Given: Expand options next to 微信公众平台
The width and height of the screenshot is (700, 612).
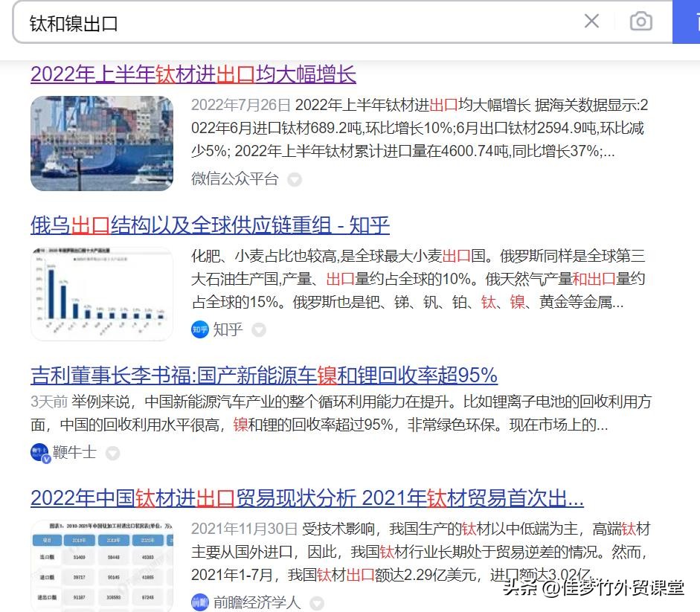Looking at the screenshot, I should pos(295,180).
